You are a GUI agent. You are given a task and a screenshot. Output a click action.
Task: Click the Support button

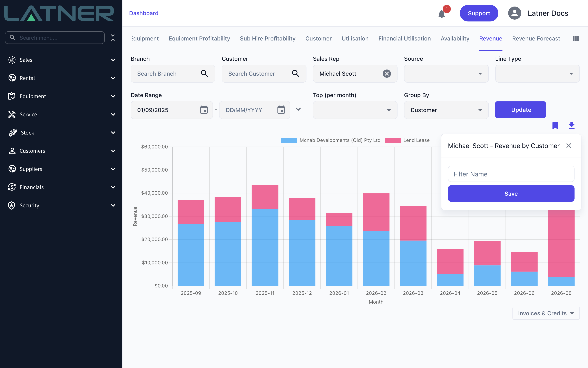tap(479, 13)
